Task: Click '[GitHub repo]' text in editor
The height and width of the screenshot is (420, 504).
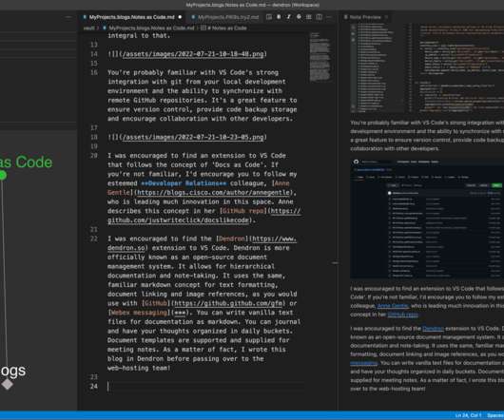Action: [x=243, y=211]
